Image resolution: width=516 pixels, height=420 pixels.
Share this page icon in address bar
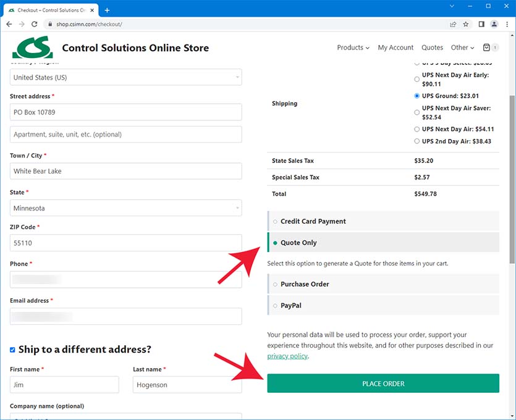click(x=453, y=24)
